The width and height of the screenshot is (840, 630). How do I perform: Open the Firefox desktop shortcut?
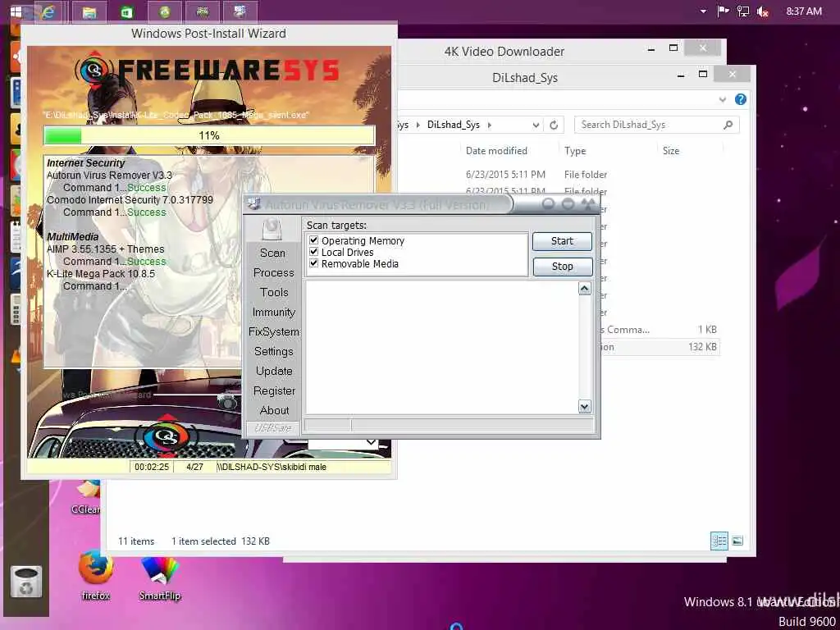(96, 576)
